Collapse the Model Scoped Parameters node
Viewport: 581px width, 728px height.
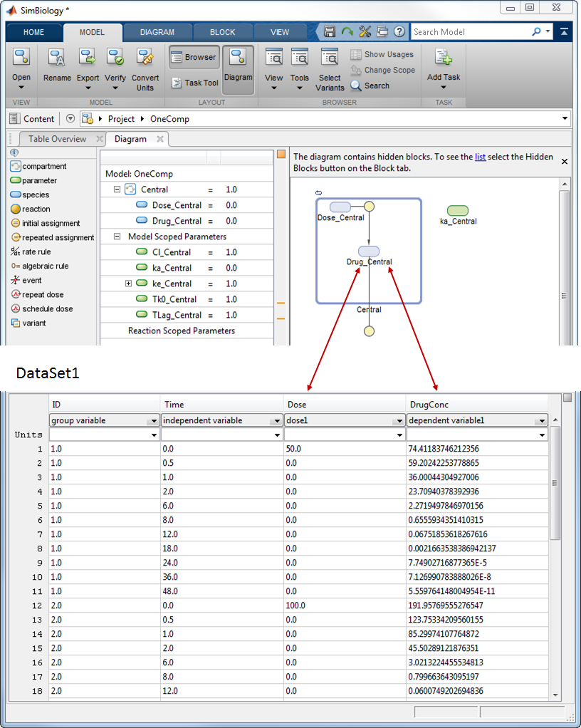click(x=117, y=236)
